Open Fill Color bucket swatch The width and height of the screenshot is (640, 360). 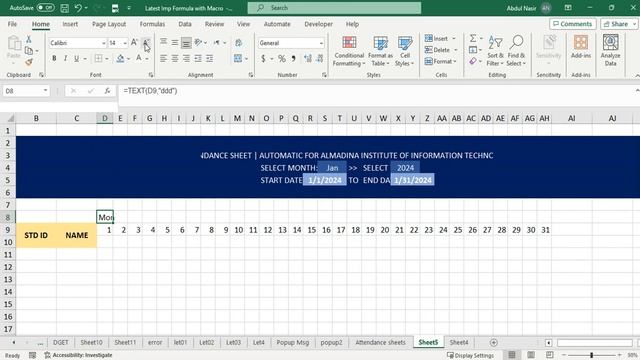point(120,58)
